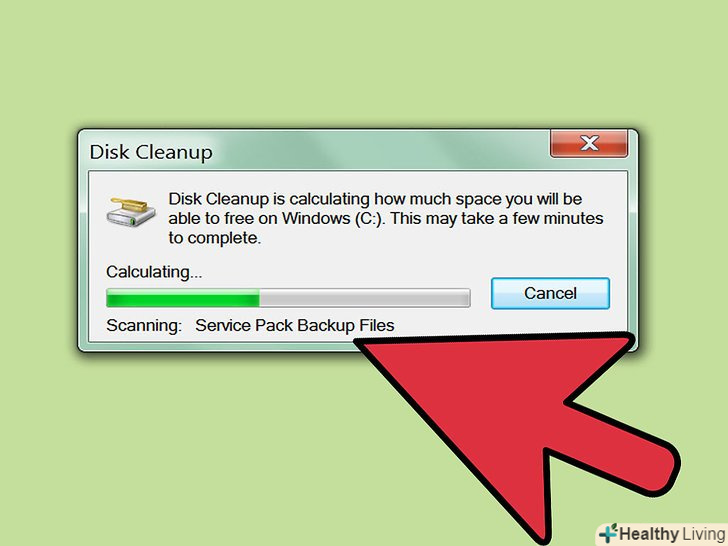Click the Disk Cleanup broom drive icon
This screenshot has width=728, height=546.
tap(131, 212)
